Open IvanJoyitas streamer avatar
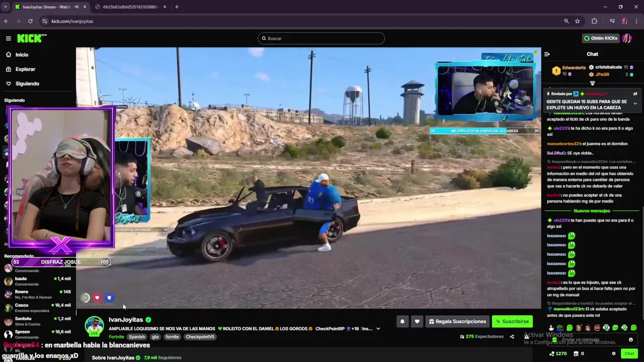 coord(94,326)
